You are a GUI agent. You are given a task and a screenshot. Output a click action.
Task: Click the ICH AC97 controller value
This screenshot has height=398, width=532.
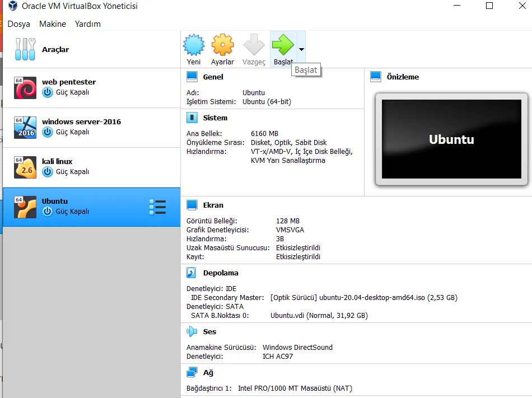[278, 357]
